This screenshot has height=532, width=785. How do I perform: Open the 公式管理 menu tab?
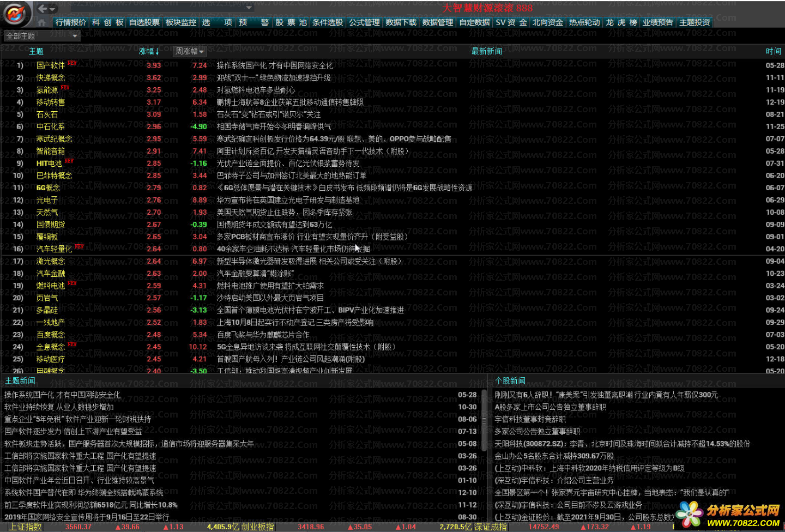click(x=364, y=22)
